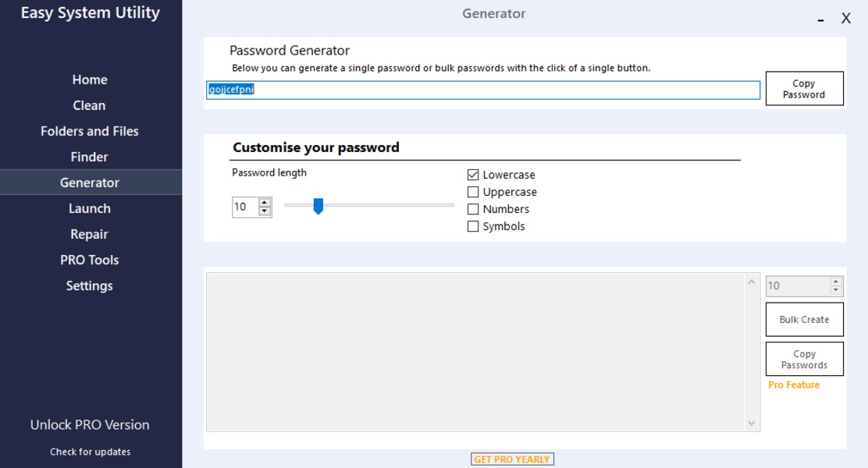The image size is (868, 468).
Task: Disable the Lowercase checkbox
Action: point(473,175)
